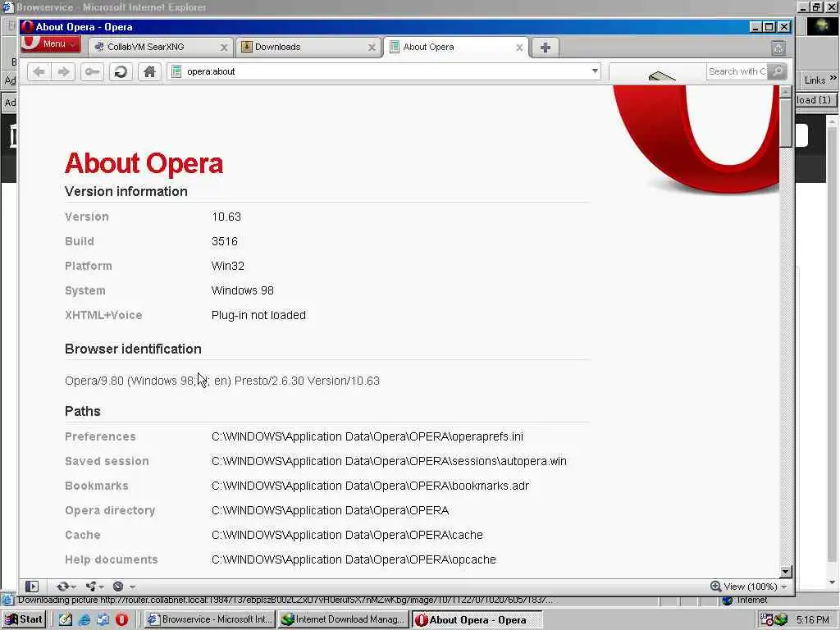Launch Opera from quick launch icon
Viewport: 840px width, 630px height.
[121, 620]
